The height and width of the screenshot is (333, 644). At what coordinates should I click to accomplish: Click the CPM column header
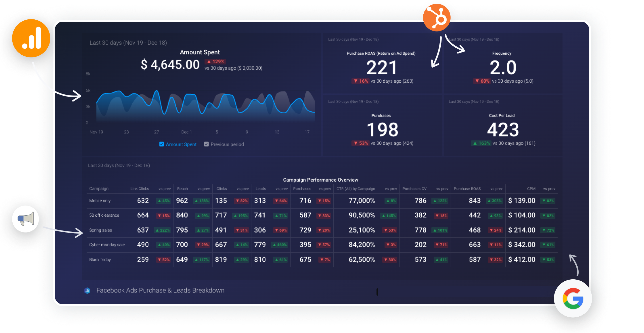click(x=531, y=188)
